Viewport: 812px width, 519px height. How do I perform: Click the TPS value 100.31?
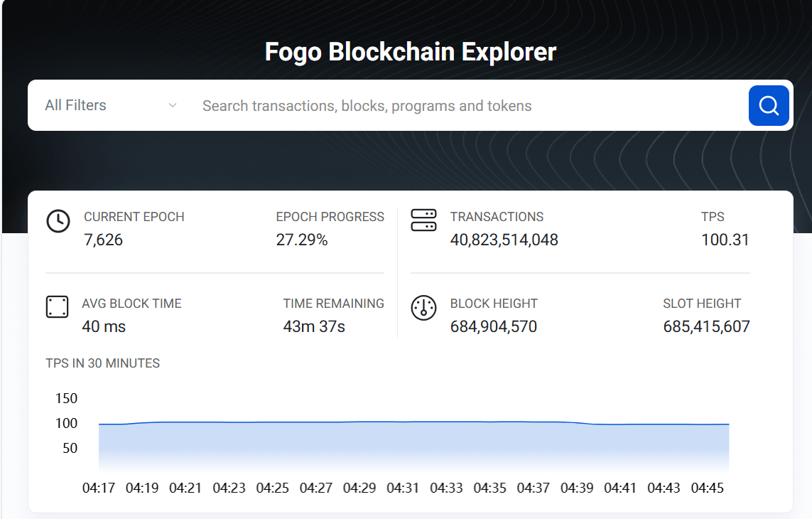click(x=725, y=240)
